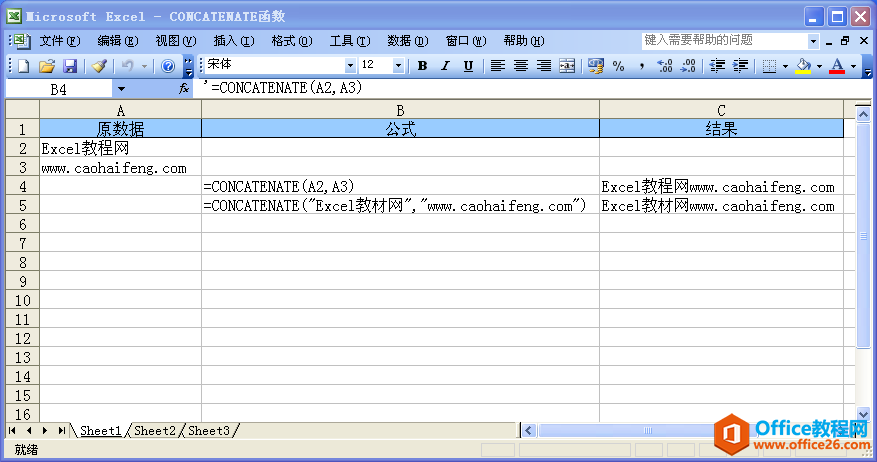Create a new blank workbook
877x462 pixels.
click(23, 66)
